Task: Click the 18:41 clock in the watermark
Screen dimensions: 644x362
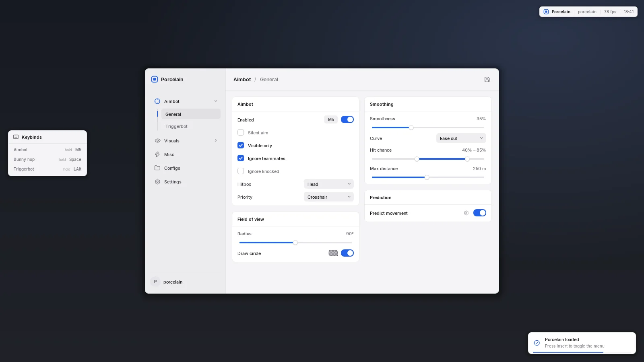Action: (629, 12)
